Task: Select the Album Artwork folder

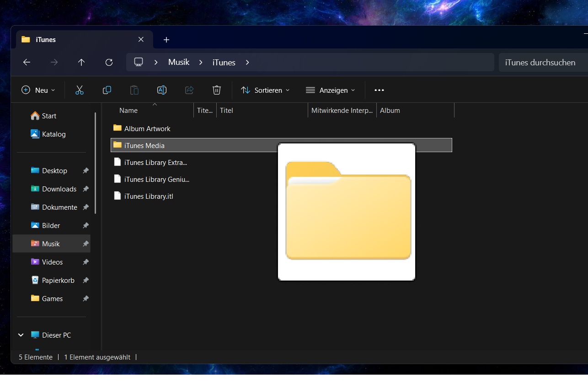Action: [x=142, y=128]
